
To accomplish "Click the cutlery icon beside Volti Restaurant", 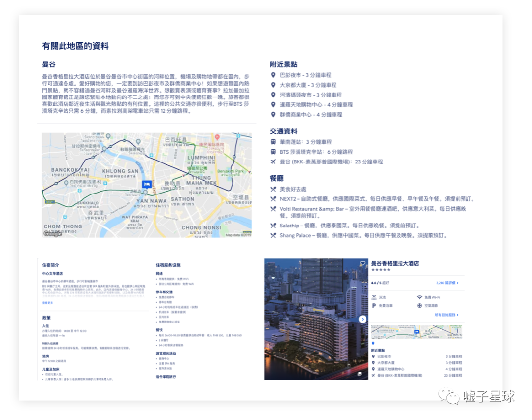I will click(x=273, y=209).
